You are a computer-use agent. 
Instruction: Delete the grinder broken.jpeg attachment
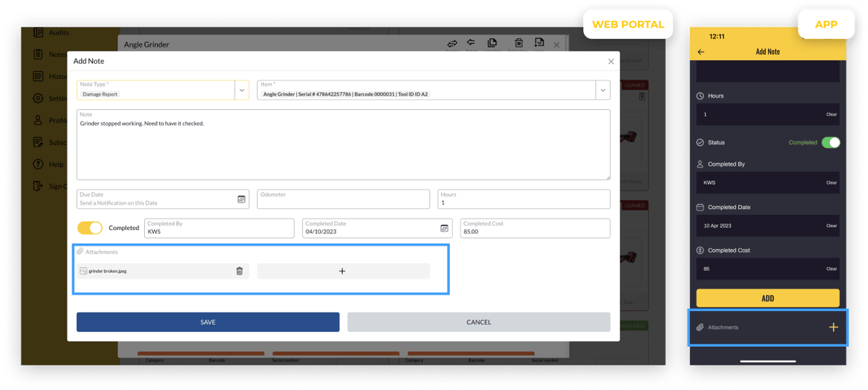click(240, 271)
